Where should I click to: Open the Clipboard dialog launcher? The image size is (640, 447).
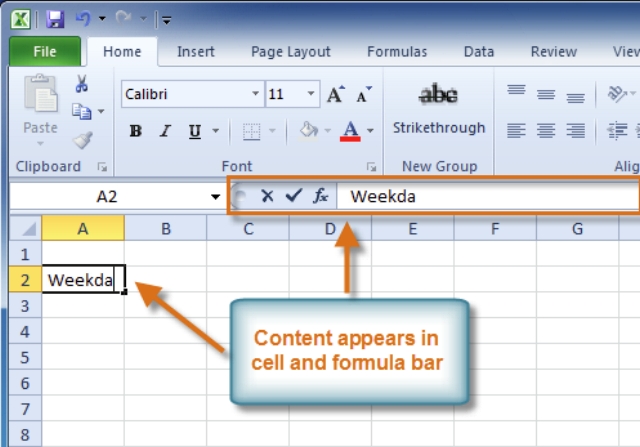(102, 167)
